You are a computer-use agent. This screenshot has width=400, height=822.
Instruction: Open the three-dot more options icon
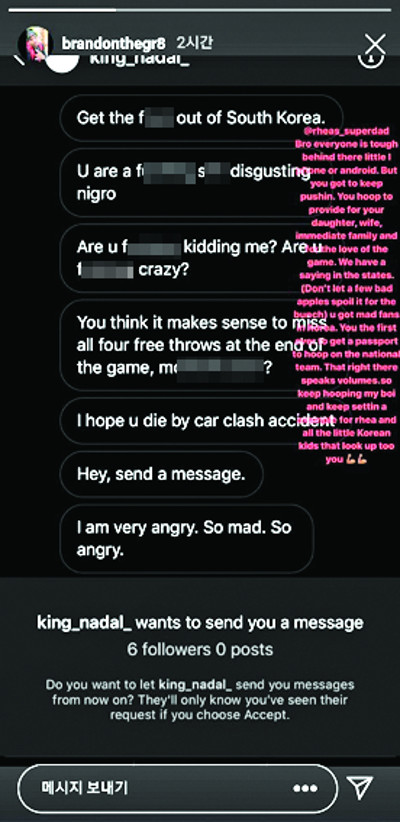pos(305,788)
